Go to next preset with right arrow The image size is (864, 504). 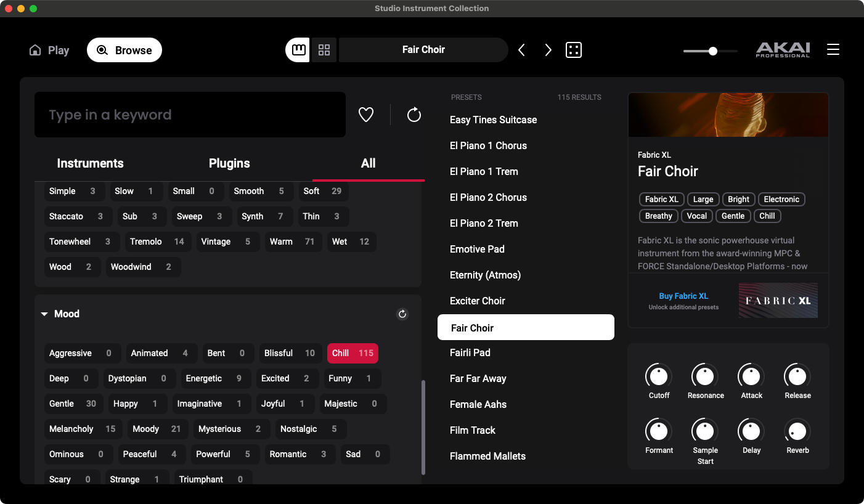(548, 50)
